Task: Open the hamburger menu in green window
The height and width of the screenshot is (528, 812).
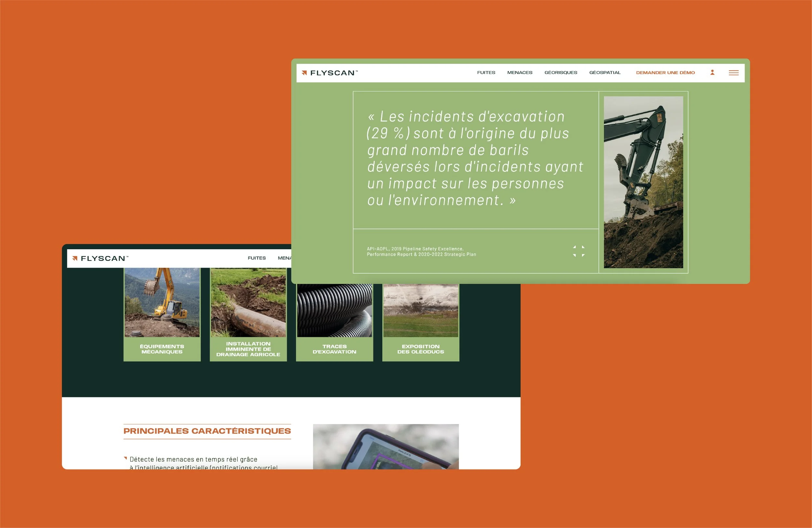Action: click(733, 73)
